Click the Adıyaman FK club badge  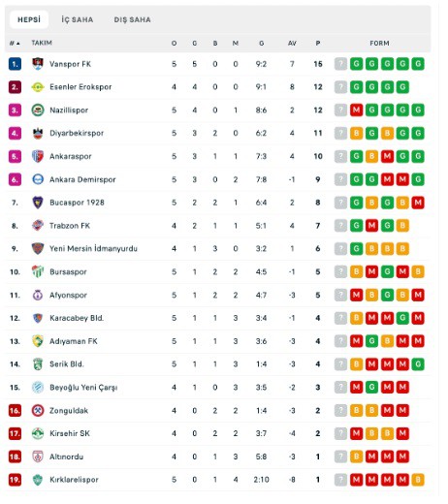tap(38, 341)
